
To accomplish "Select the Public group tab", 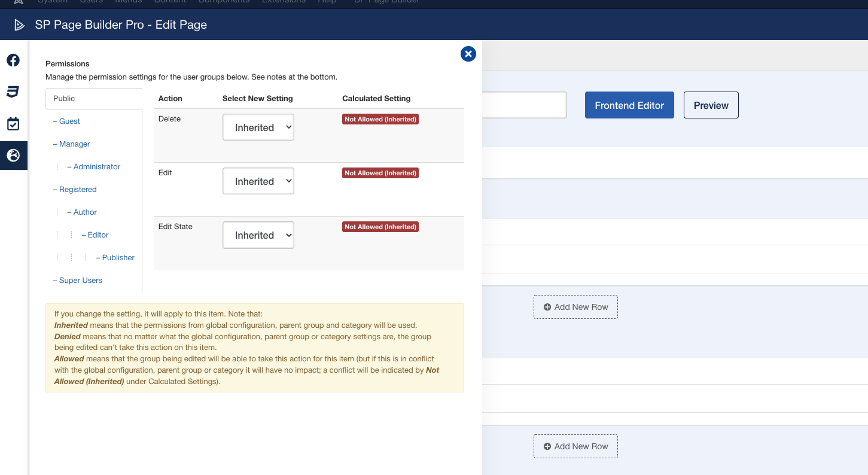I will tap(93, 99).
